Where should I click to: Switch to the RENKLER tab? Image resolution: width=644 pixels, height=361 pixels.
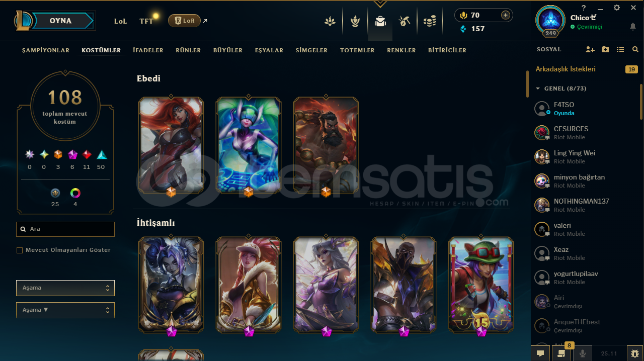click(x=401, y=50)
